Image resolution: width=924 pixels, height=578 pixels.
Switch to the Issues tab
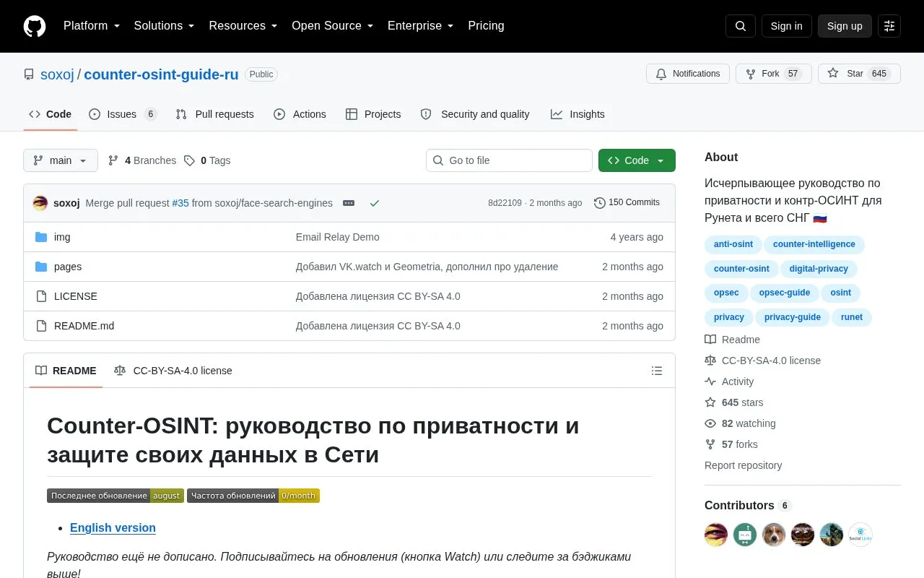click(123, 114)
